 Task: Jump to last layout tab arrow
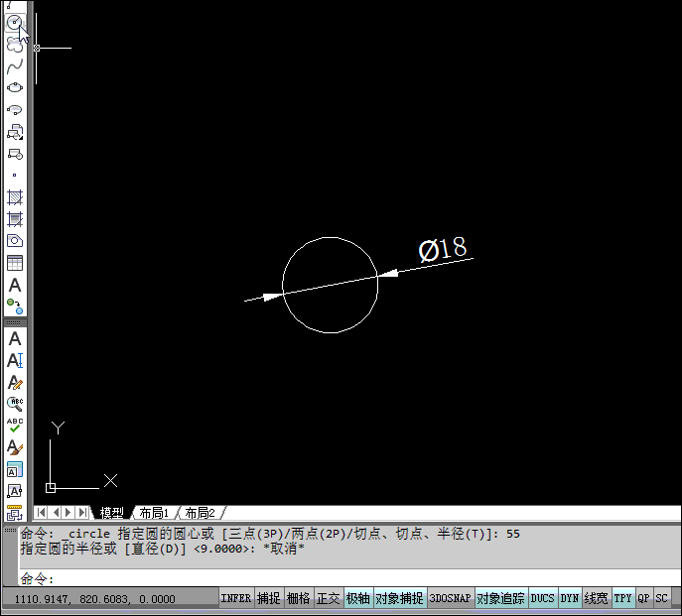tap(82, 513)
